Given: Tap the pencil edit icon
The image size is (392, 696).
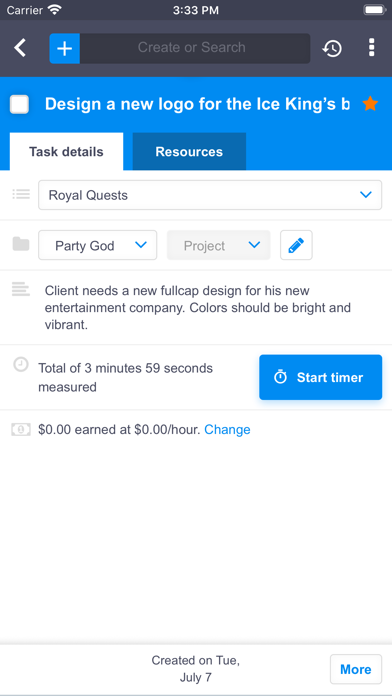Looking at the screenshot, I should click(296, 245).
